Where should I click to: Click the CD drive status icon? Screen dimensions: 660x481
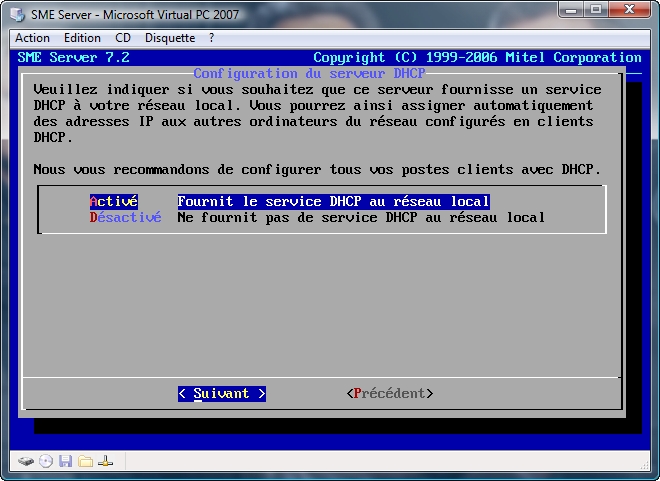pyautogui.click(x=46, y=462)
